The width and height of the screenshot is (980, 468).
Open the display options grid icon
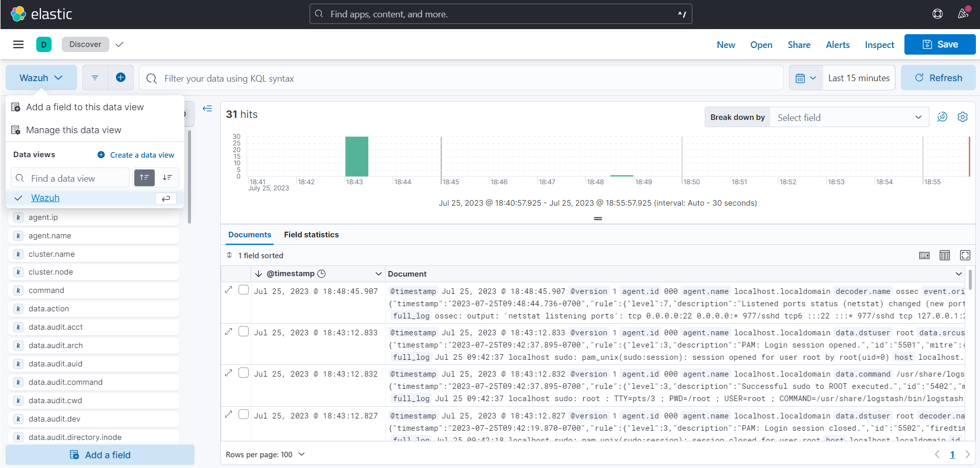point(945,255)
